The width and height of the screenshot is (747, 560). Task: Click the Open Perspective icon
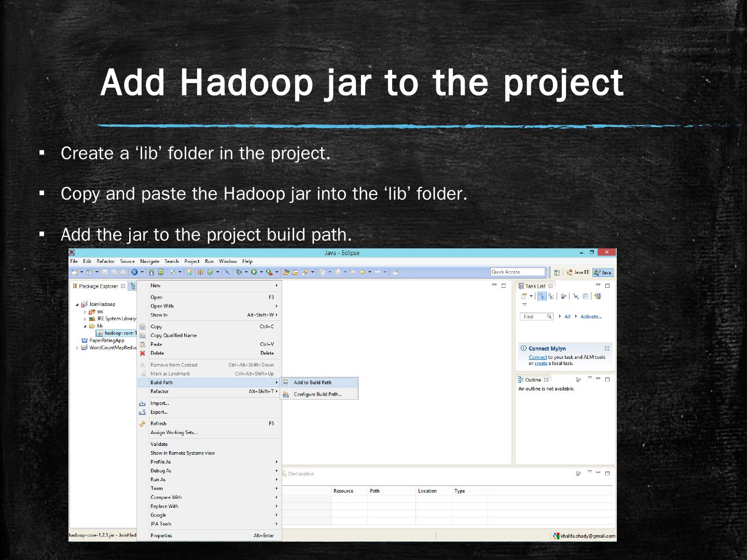click(557, 273)
